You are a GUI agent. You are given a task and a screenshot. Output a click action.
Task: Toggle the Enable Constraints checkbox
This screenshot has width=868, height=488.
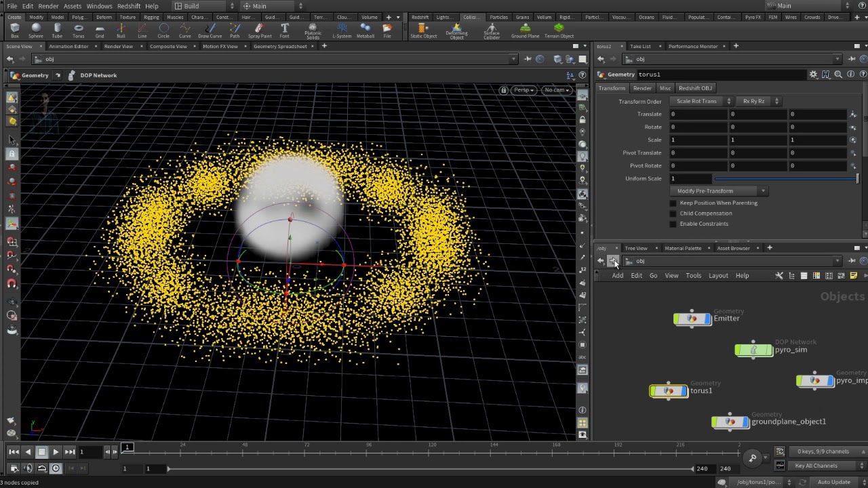pyautogui.click(x=673, y=224)
